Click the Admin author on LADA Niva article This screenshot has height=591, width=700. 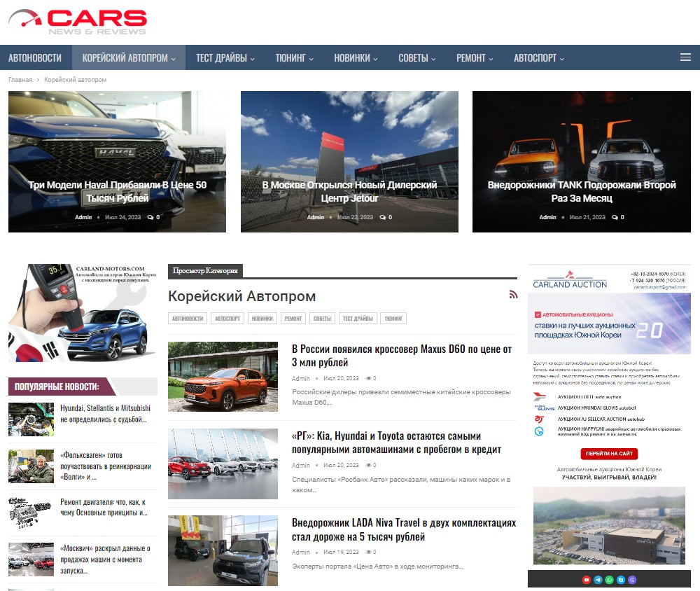pos(301,552)
